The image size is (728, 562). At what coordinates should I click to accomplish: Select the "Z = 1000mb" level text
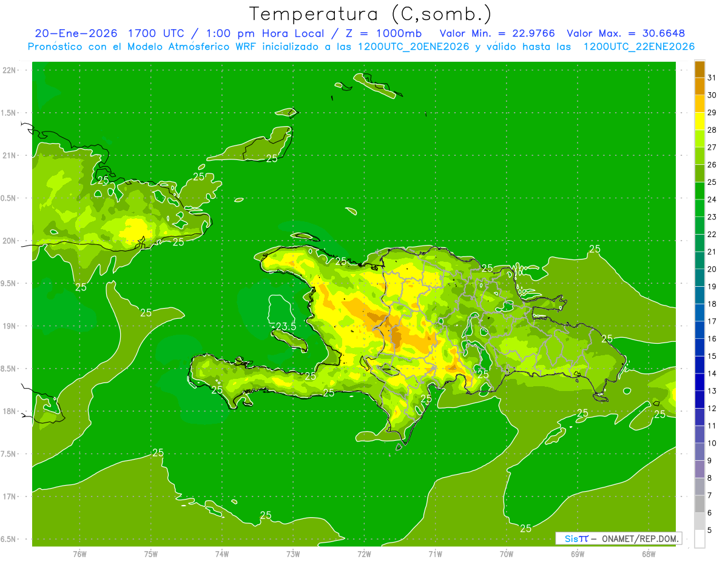click(x=383, y=33)
